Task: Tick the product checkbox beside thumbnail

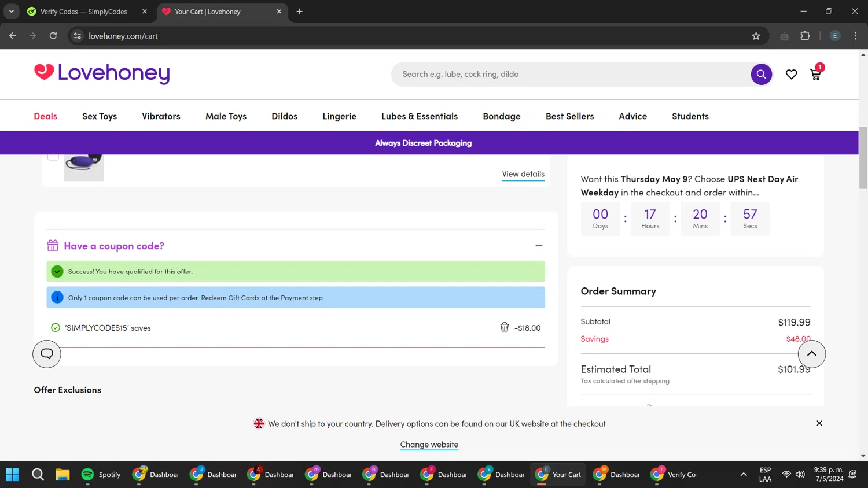Action: point(53,156)
